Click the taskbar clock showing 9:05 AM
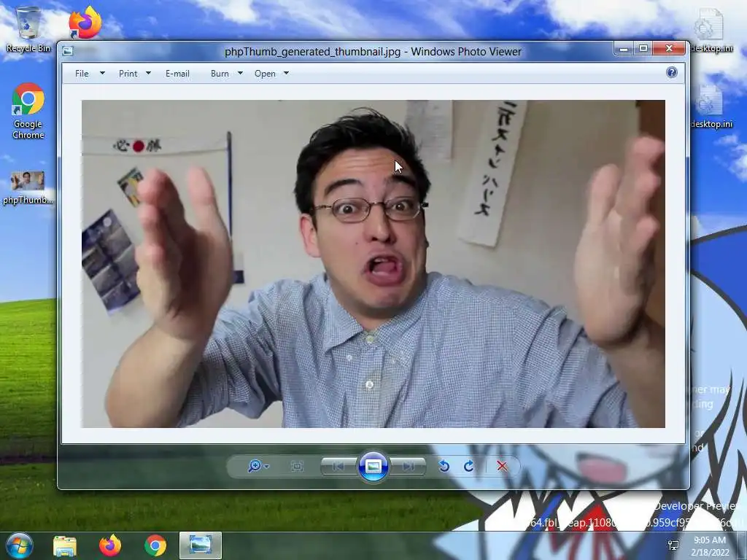Viewport: 747px width, 560px height. tap(710, 546)
